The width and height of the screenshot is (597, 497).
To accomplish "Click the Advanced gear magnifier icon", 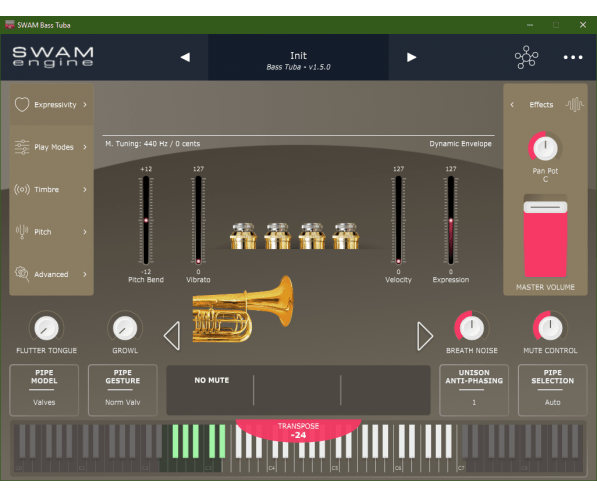I will click(x=22, y=274).
